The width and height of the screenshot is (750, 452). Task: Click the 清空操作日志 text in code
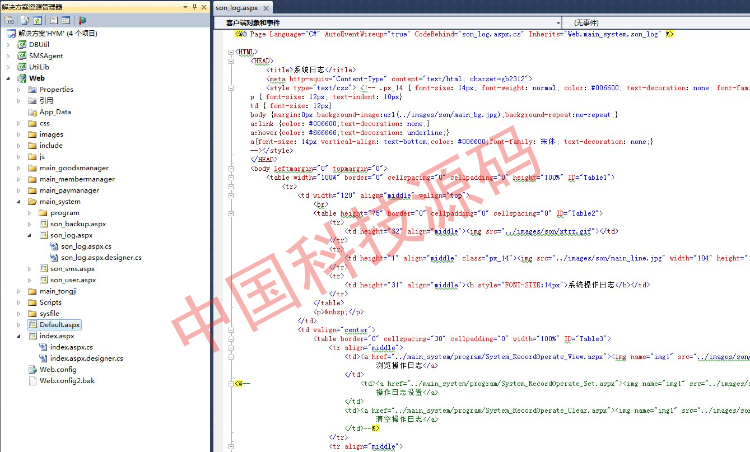[400, 419]
